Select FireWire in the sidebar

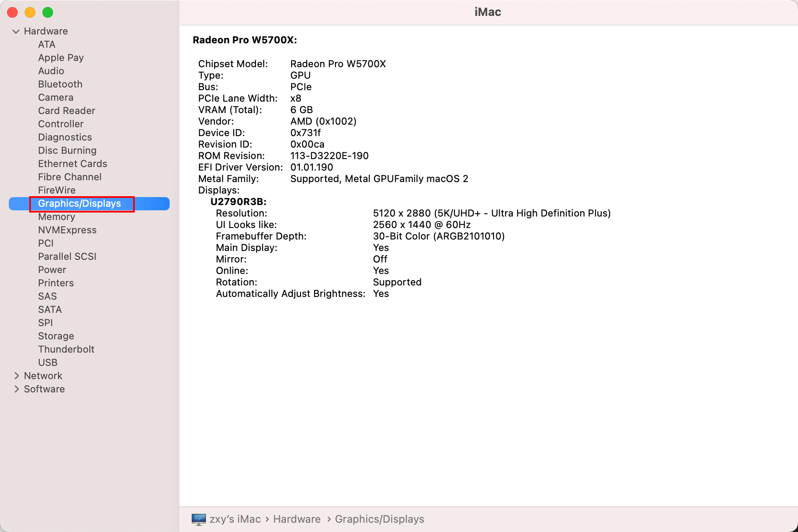pos(57,190)
